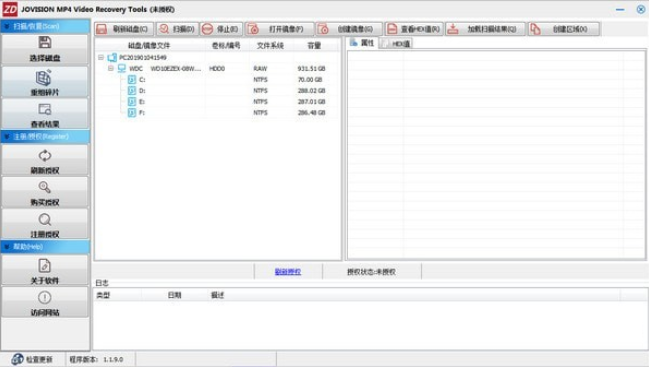The width and height of the screenshot is (649, 367).
Task: Open the 关于软件 about software sidebar item
Action: pyautogui.click(x=45, y=271)
